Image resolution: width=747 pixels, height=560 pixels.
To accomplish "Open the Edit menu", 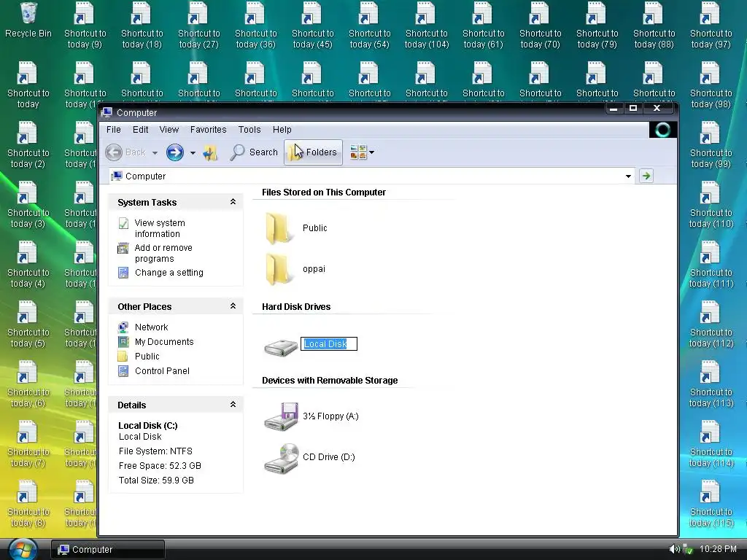I will click(141, 130).
